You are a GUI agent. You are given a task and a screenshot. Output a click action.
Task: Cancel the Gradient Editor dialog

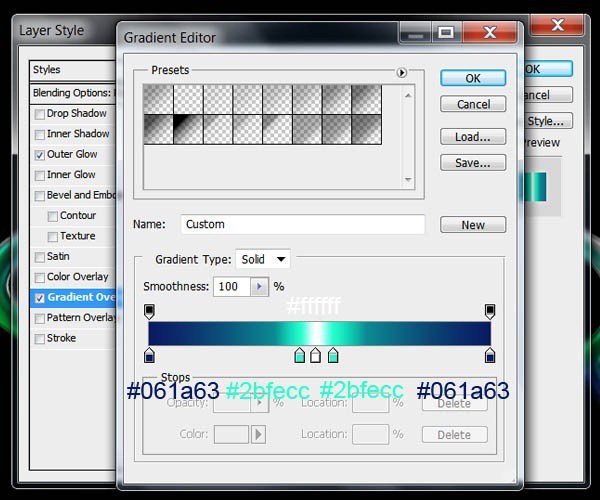coord(473,104)
